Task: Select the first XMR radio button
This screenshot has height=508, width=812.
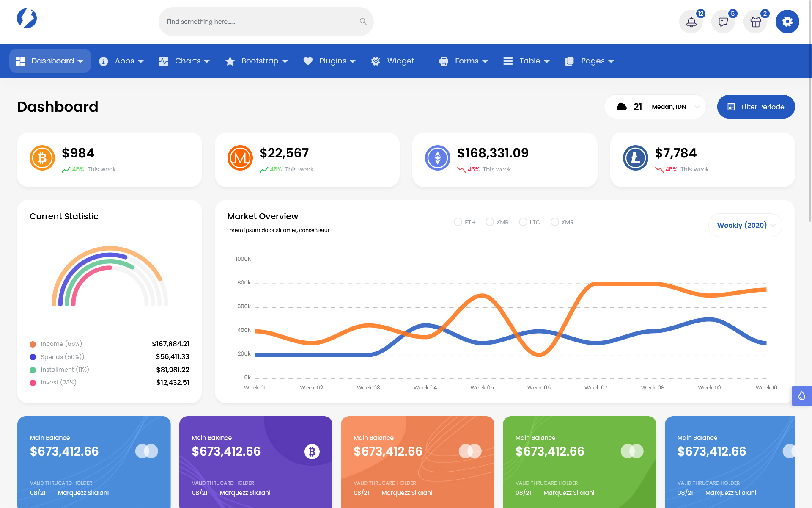Action: (x=489, y=222)
